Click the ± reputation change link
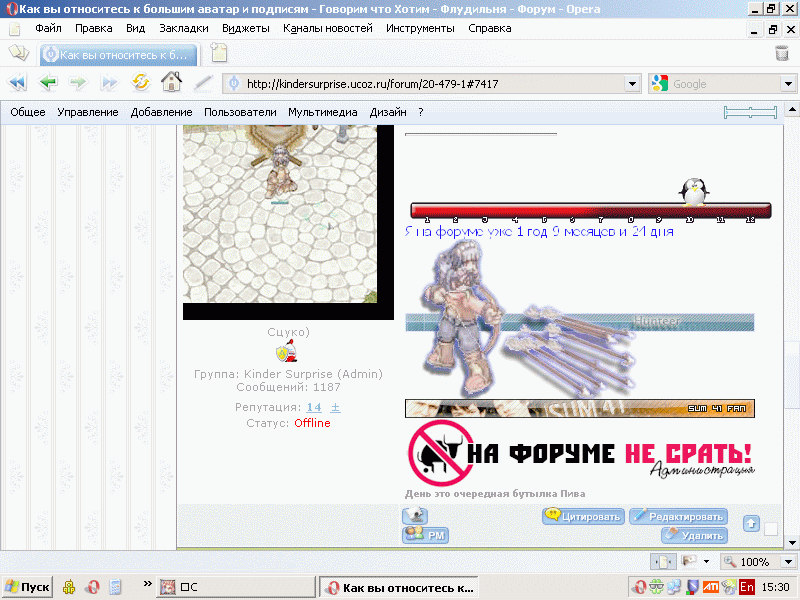800x600 pixels. [x=335, y=407]
